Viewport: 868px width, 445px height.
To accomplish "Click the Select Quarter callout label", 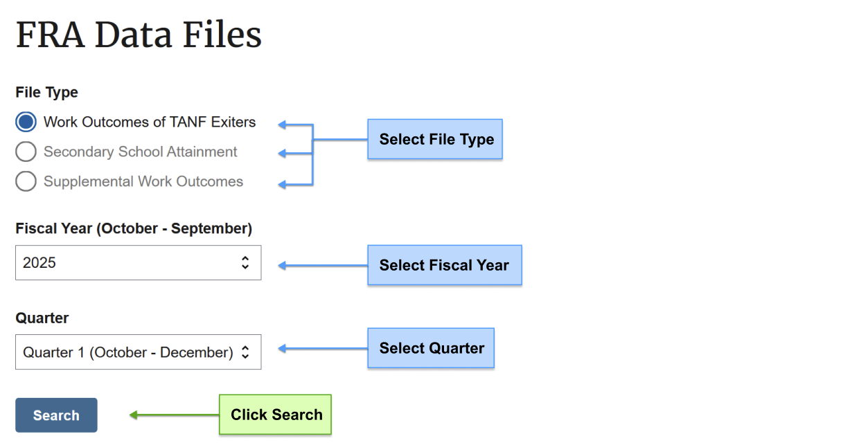I will click(x=431, y=348).
